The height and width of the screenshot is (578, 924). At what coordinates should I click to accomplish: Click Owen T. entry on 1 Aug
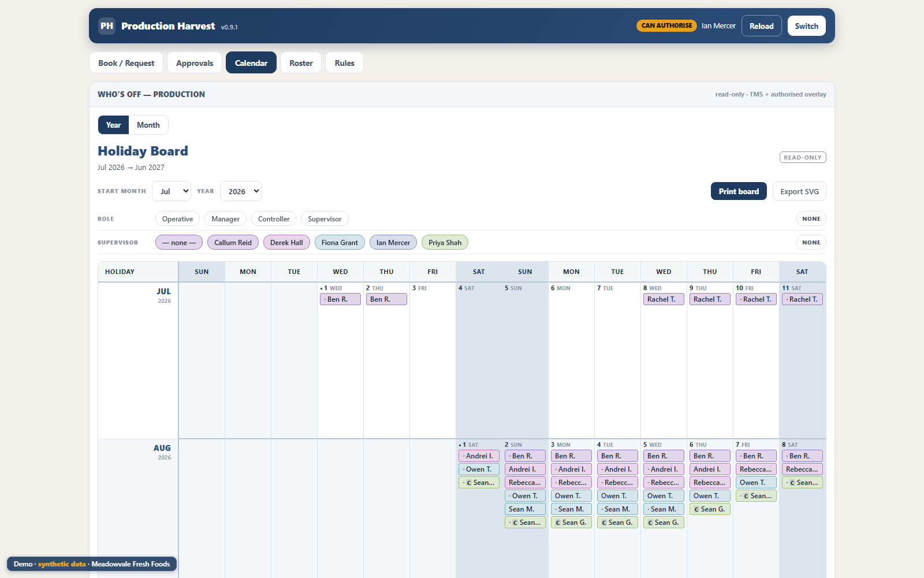479,469
